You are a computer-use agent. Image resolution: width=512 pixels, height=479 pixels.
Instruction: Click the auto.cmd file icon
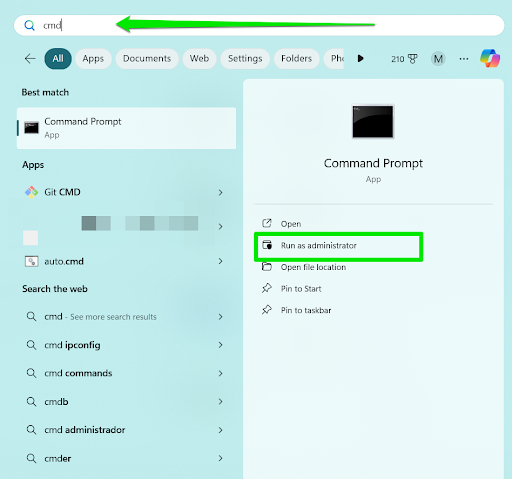(x=32, y=261)
